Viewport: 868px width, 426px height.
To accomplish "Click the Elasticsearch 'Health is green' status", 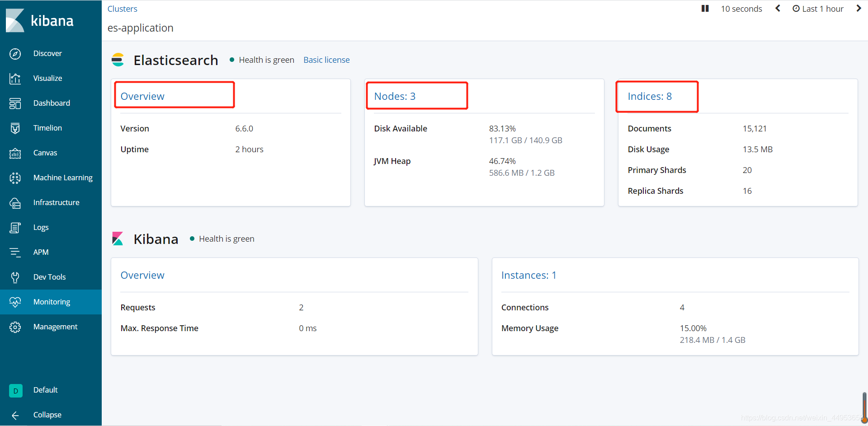I will tap(266, 60).
